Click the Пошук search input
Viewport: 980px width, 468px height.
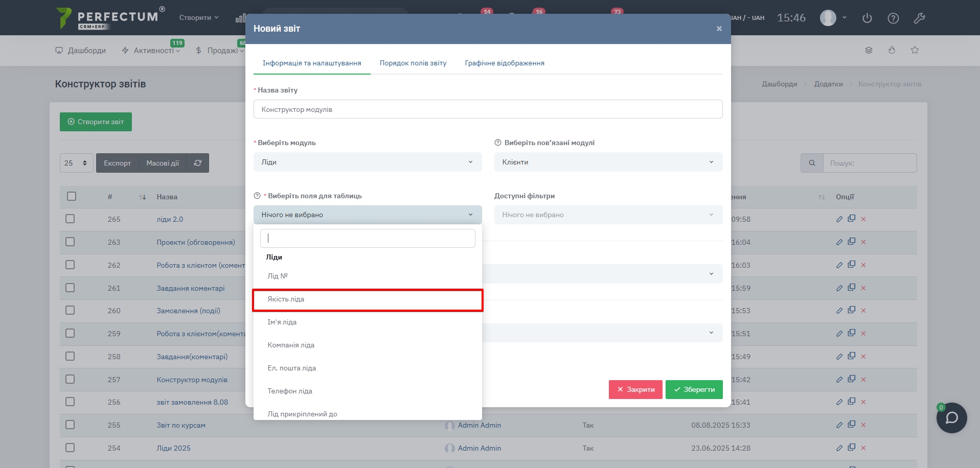870,163
